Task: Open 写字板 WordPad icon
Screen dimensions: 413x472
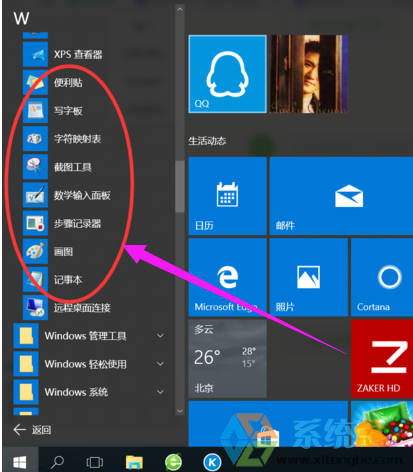Action: click(35, 111)
